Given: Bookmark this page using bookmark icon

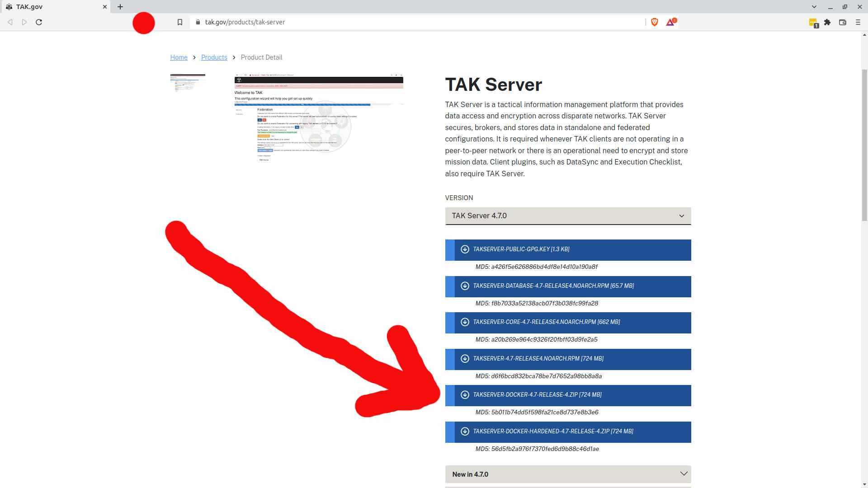Looking at the screenshot, I should click(x=180, y=22).
